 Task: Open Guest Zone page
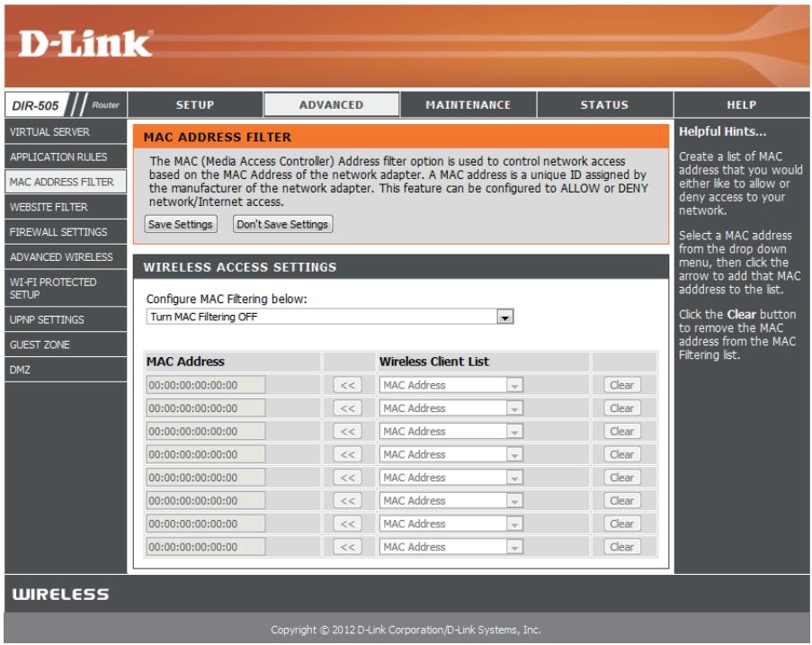click(x=66, y=345)
